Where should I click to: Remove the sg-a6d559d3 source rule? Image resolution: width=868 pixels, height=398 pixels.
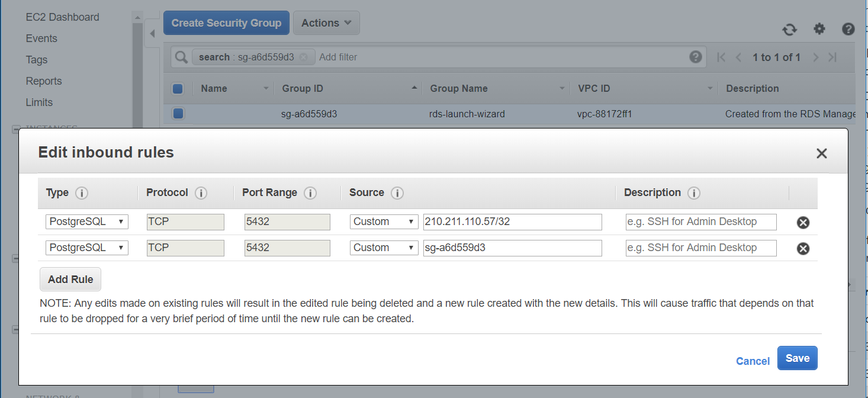(803, 249)
